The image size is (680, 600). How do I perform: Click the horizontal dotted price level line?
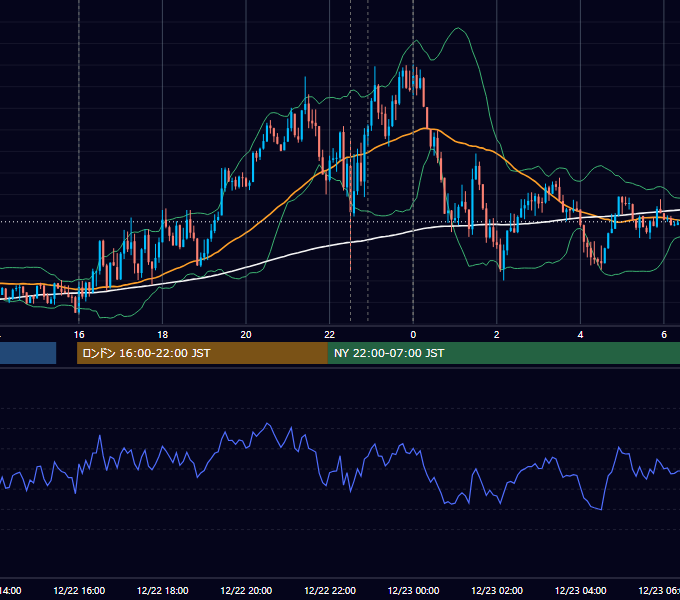(340, 222)
